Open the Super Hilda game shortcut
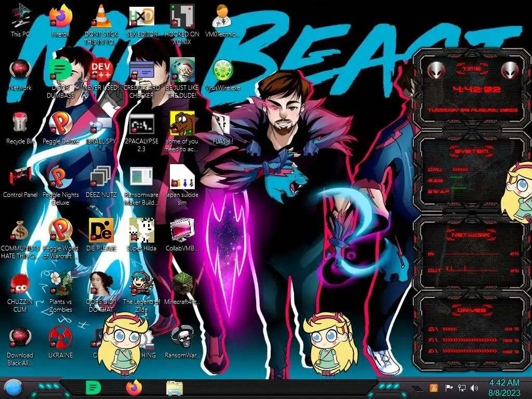The width and height of the screenshot is (532, 399). click(x=142, y=230)
